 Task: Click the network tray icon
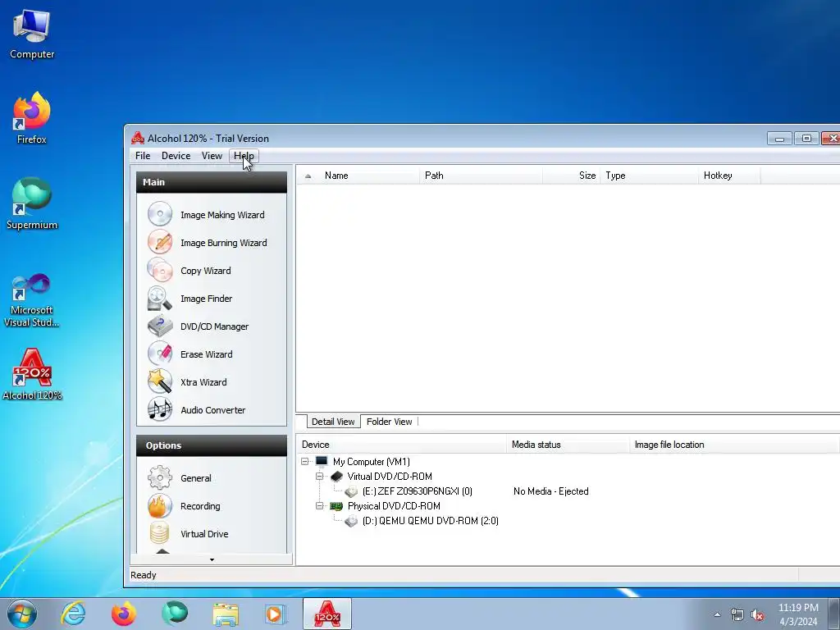pyautogui.click(x=737, y=614)
